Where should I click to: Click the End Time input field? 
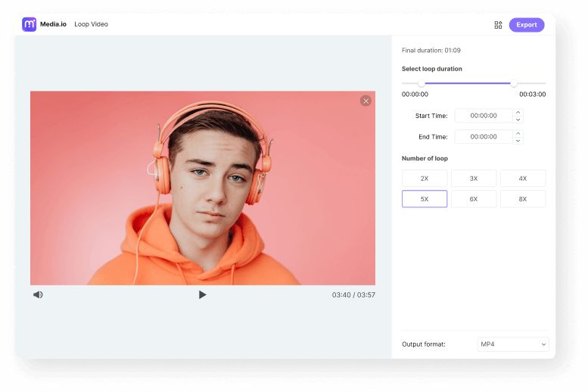[x=484, y=137]
